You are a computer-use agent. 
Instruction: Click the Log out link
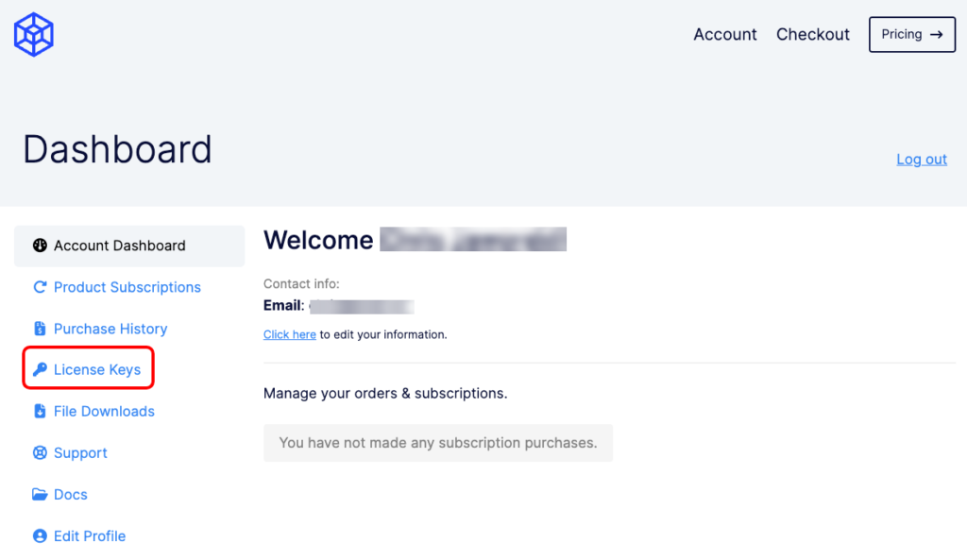coord(922,159)
